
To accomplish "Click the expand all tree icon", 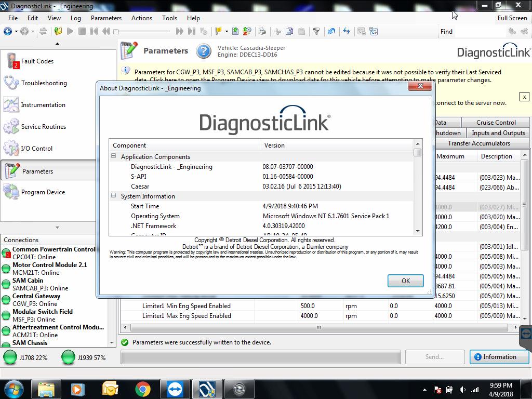I will click(x=362, y=32).
